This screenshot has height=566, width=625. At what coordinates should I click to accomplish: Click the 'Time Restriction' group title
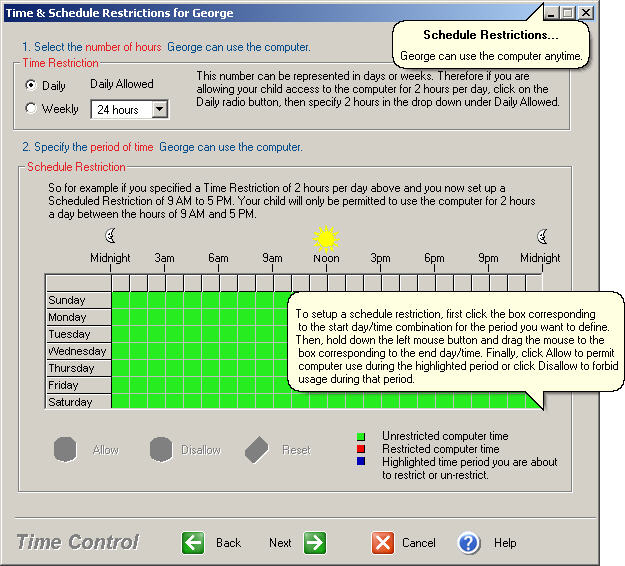click(x=60, y=63)
